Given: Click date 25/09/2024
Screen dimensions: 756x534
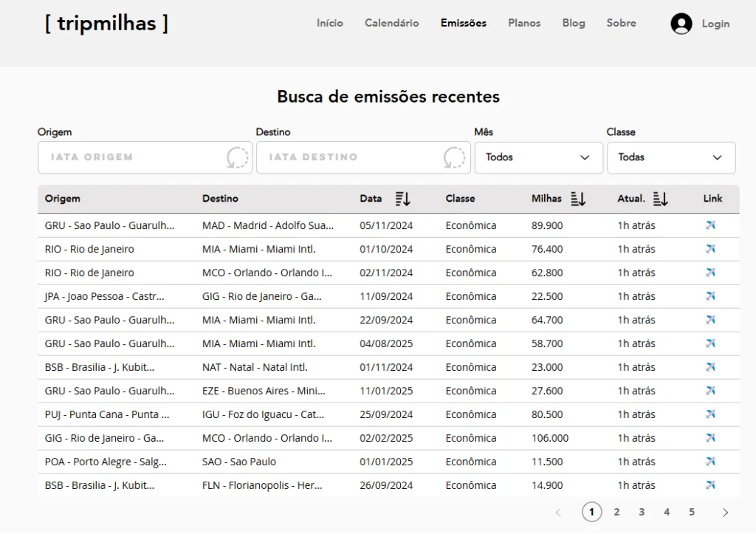Looking at the screenshot, I should tap(386, 414).
